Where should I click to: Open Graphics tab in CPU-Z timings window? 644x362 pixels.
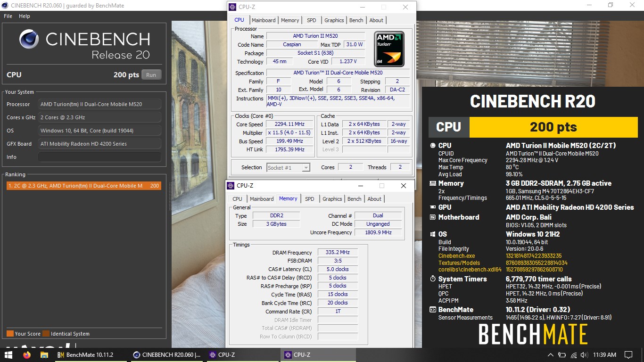[332, 199]
